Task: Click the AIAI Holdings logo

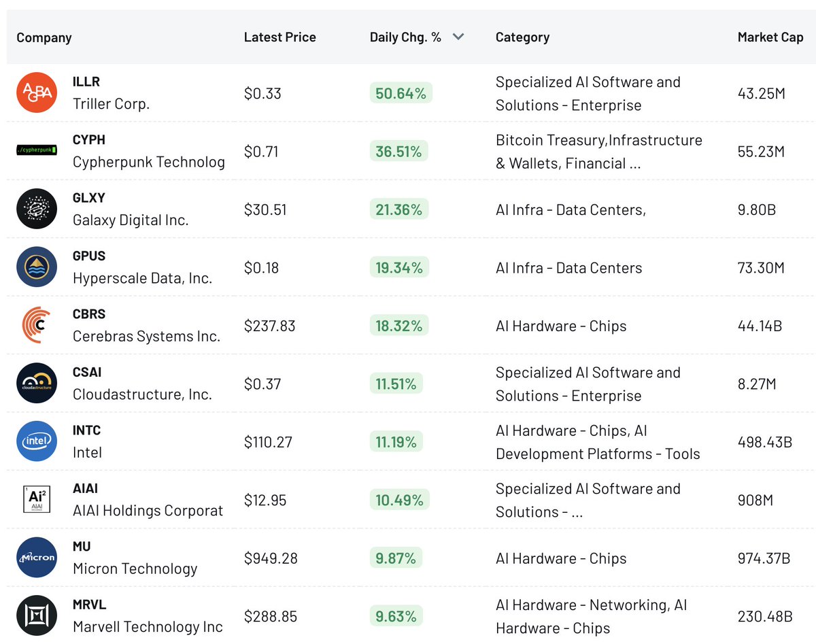Action: pyautogui.click(x=37, y=499)
